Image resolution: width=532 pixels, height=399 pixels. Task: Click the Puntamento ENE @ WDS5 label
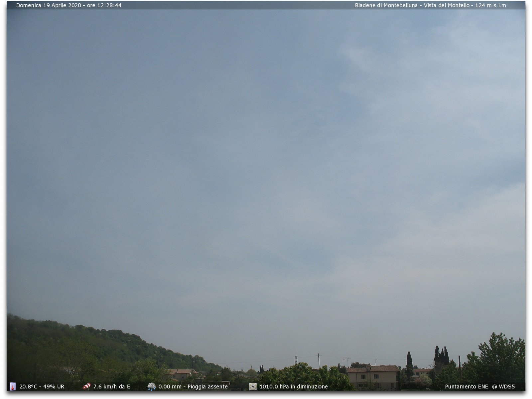coord(480,387)
